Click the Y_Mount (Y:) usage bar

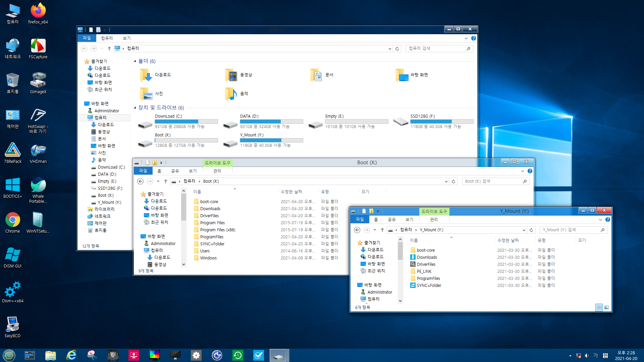click(271, 140)
